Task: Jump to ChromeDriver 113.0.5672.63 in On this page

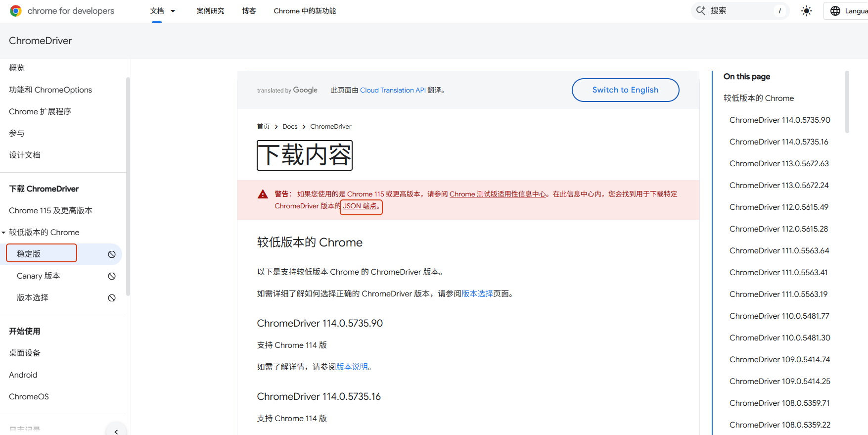Action: (x=779, y=163)
